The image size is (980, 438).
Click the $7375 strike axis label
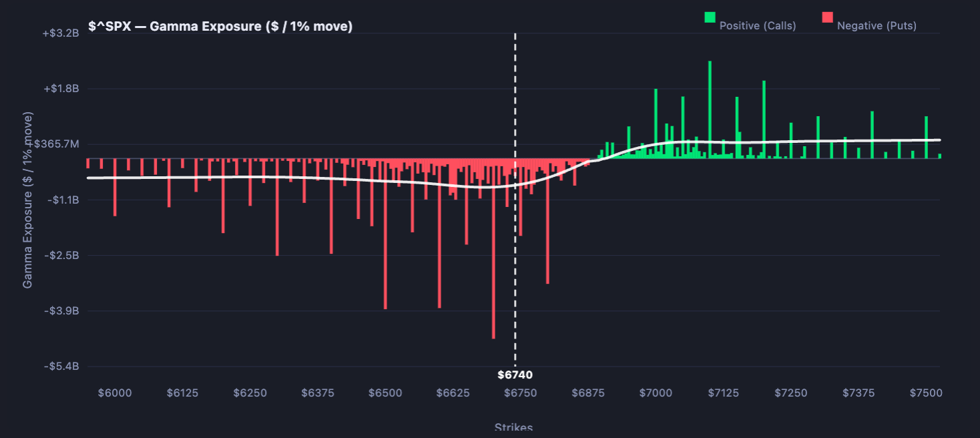click(x=859, y=393)
